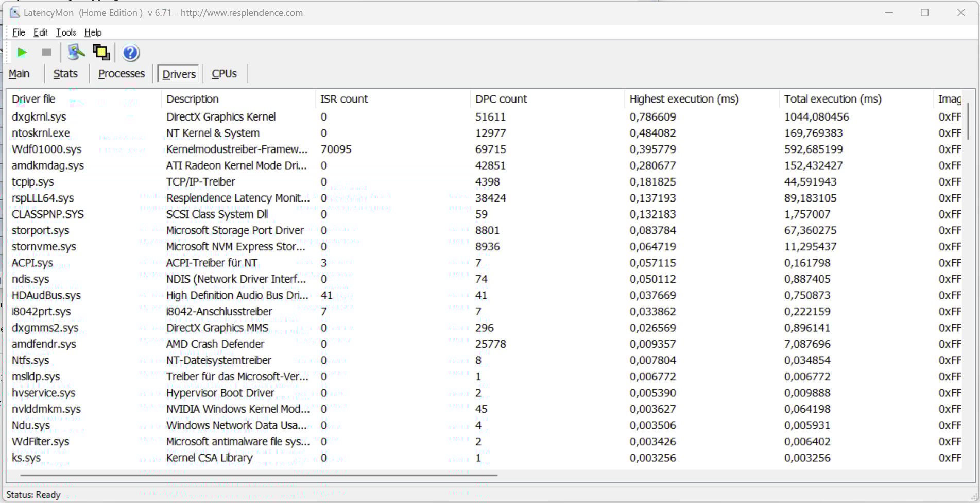The image size is (980, 503).
Task: Click highest execution value 0,786609
Action: click(652, 117)
